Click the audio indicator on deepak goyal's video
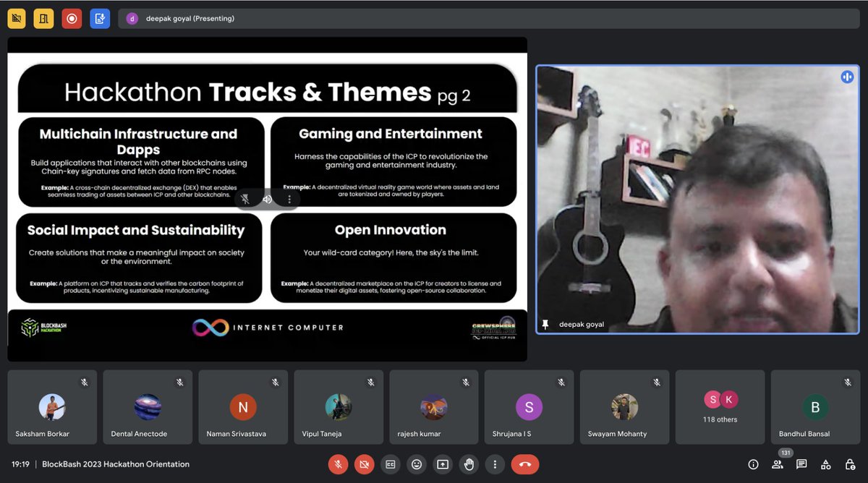The image size is (868, 483). pyautogui.click(x=847, y=76)
